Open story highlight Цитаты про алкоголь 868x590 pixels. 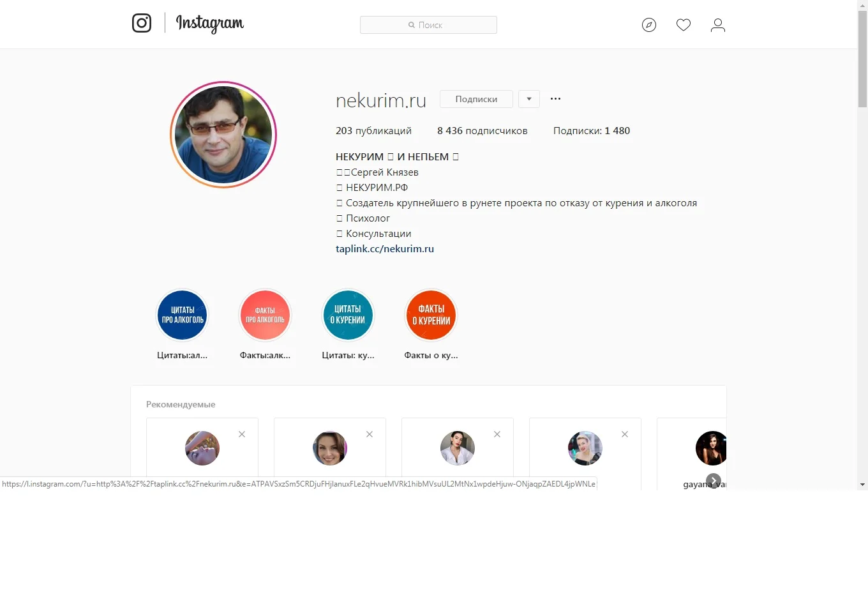[x=183, y=315]
